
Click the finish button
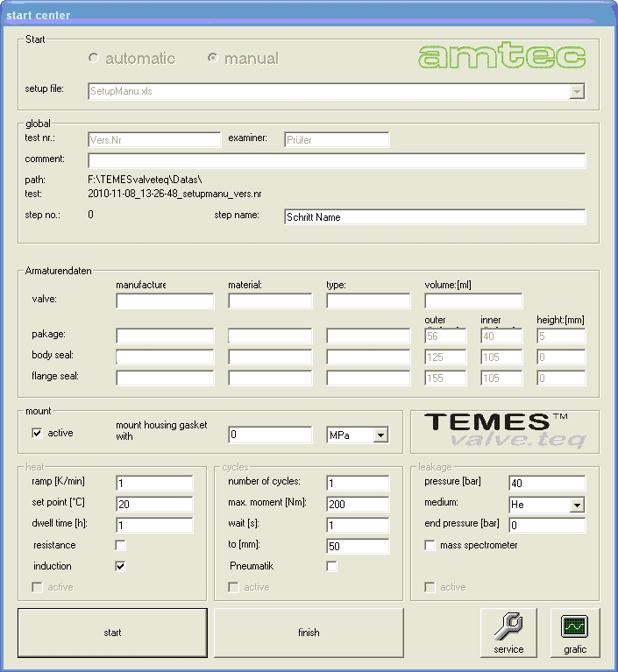click(x=309, y=633)
